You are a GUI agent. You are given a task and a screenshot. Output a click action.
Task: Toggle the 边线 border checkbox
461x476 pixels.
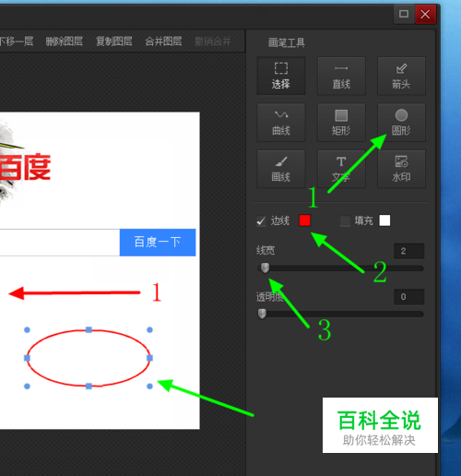[x=261, y=220]
